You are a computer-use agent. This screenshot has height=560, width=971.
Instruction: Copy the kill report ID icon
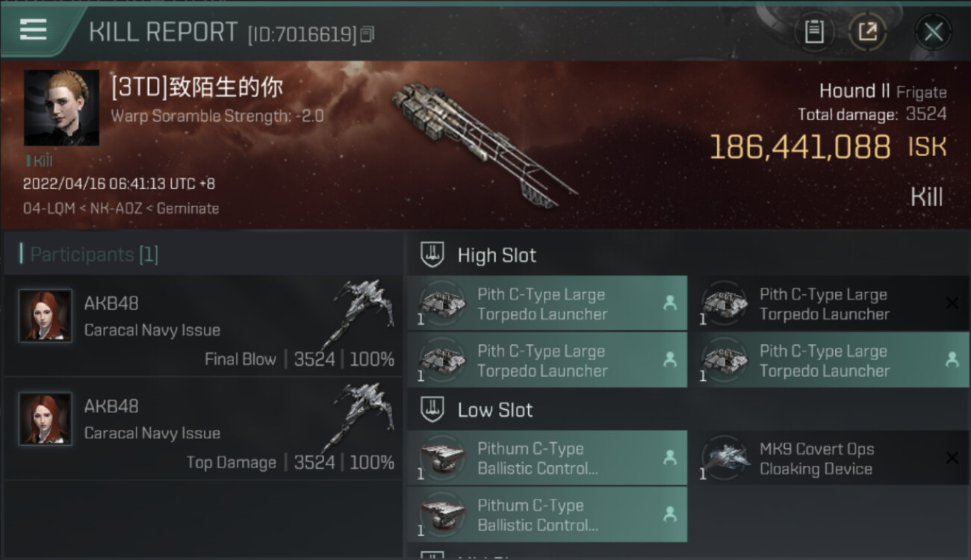(367, 34)
